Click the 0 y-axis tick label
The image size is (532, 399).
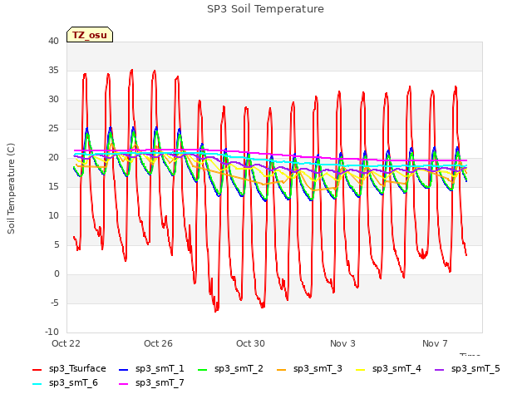(x=57, y=274)
